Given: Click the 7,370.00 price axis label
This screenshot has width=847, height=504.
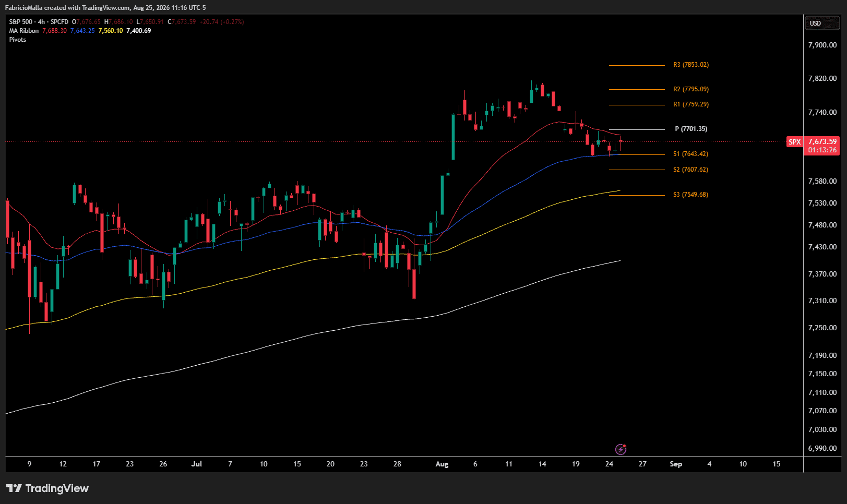Looking at the screenshot, I should (x=822, y=274).
